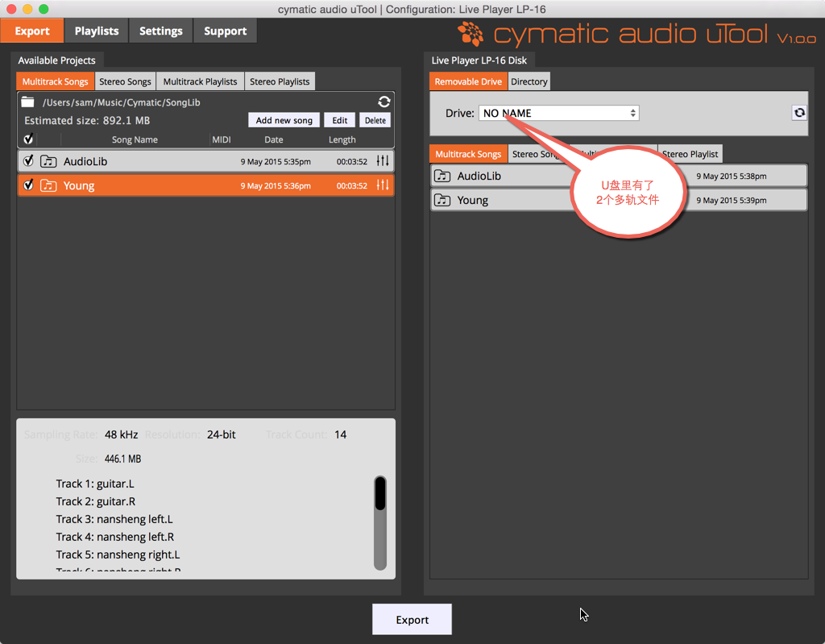
Task: Select Stereo Playlists tab under Available Projects
Action: pos(280,81)
